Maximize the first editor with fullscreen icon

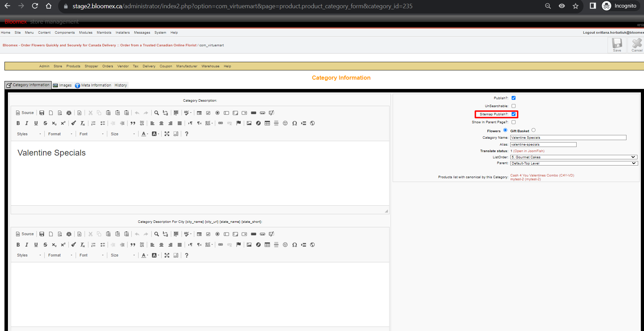[x=167, y=134]
